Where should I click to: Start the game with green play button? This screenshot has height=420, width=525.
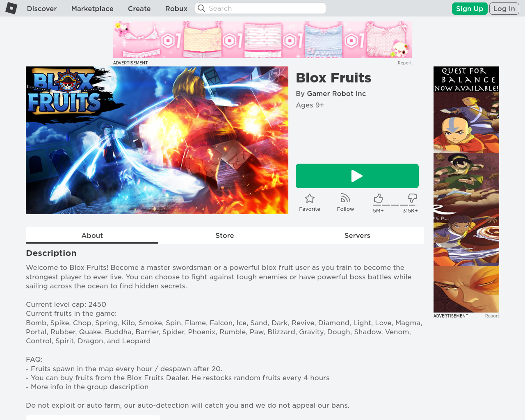click(x=357, y=176)
